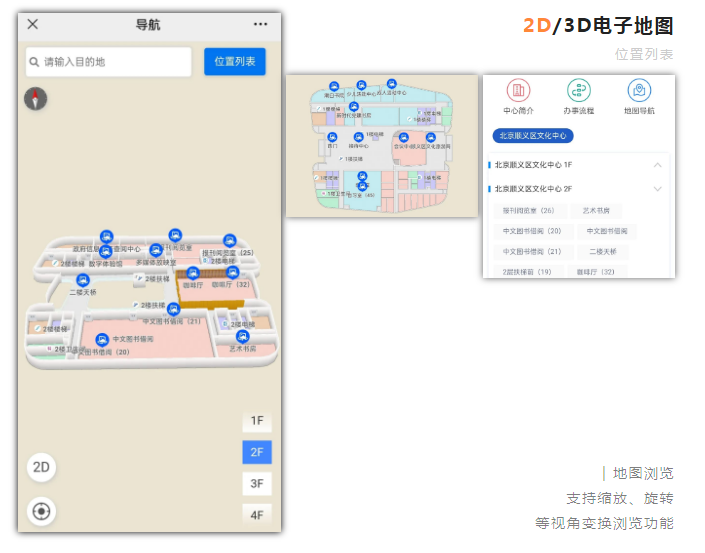Click the 政府信息 map marker at top left
This screenshot has width=705, height=553.
pyautogui.click(x=107, y=236)
